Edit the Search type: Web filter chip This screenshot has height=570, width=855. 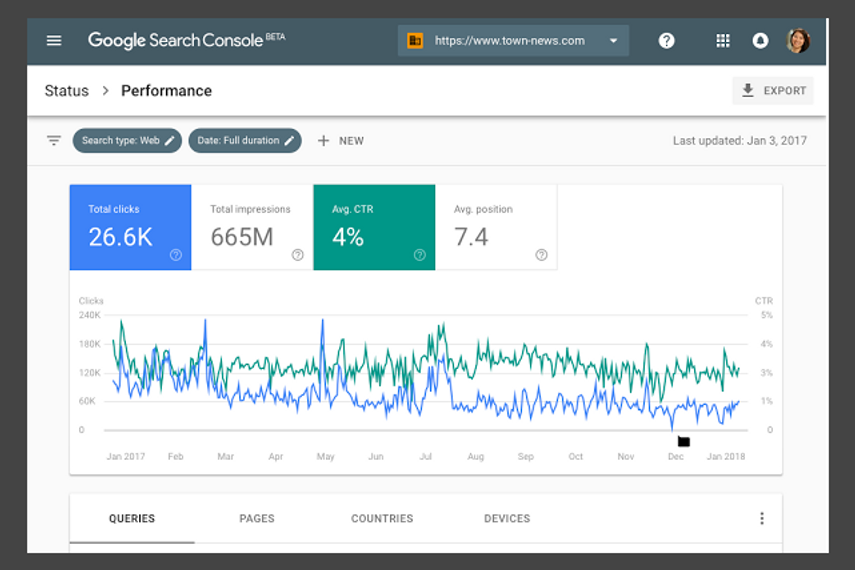click(x=127, y=141)
